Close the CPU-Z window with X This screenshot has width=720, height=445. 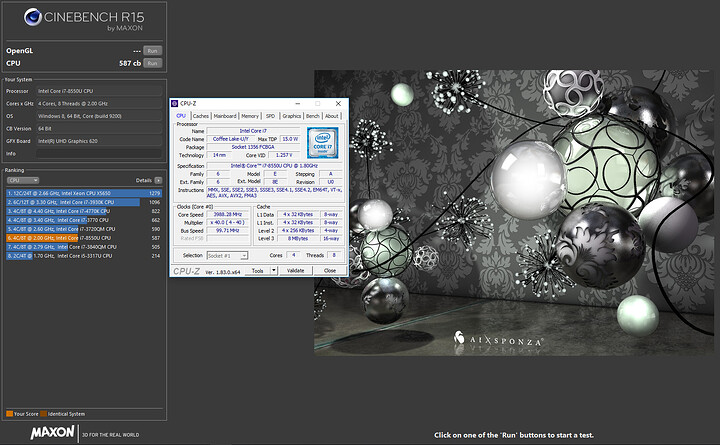coord(338,104)
